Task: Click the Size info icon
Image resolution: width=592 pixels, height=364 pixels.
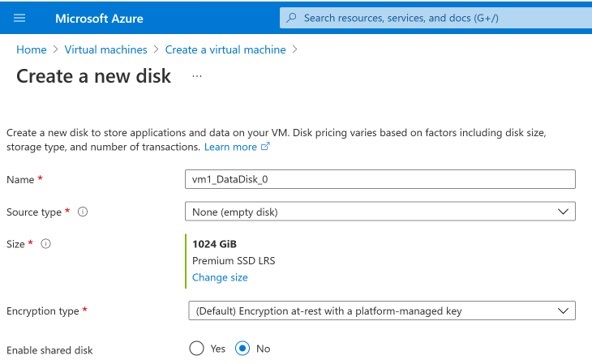Action: 46,244
